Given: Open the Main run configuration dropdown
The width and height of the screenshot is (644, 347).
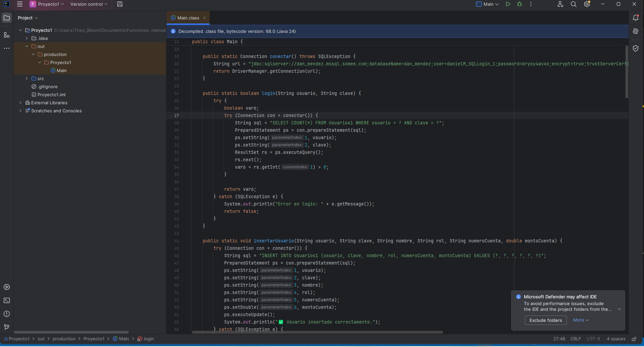Looking at the screenshot, I should [488, 4].
